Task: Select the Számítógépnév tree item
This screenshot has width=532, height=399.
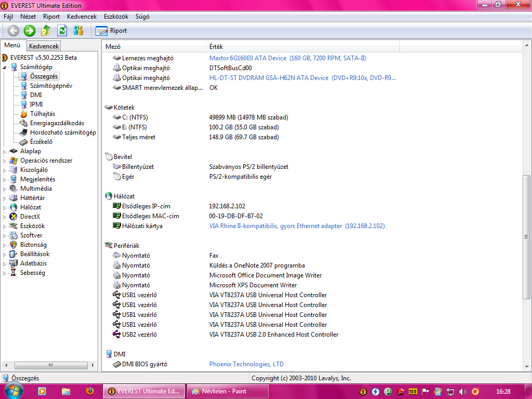Action: (51, 86)
